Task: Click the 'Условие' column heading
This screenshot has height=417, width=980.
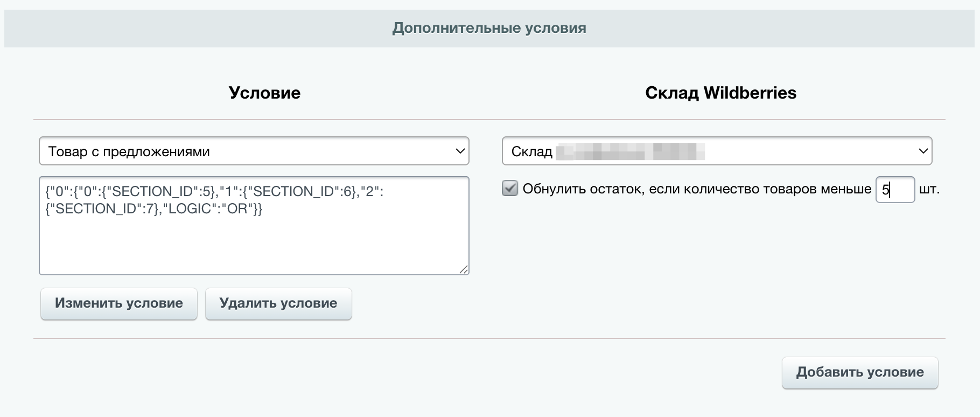Action: click(x=264, y=93)
